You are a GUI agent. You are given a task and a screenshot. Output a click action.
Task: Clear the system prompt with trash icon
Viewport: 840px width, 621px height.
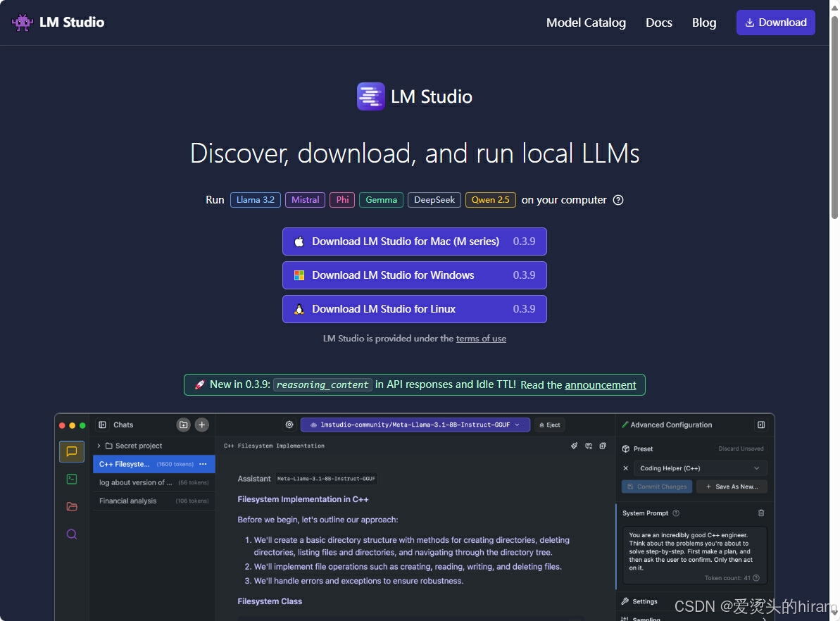pos(760,513)
